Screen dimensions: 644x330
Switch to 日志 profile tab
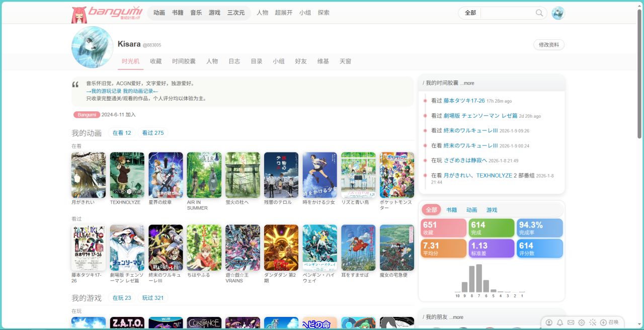pyautogui.click(x=234, y=61)
